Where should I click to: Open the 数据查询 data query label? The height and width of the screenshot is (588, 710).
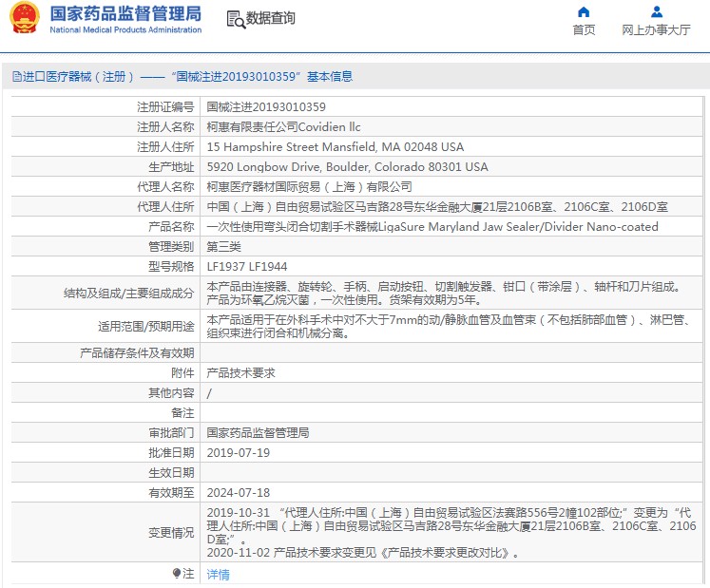coord(270,18)
